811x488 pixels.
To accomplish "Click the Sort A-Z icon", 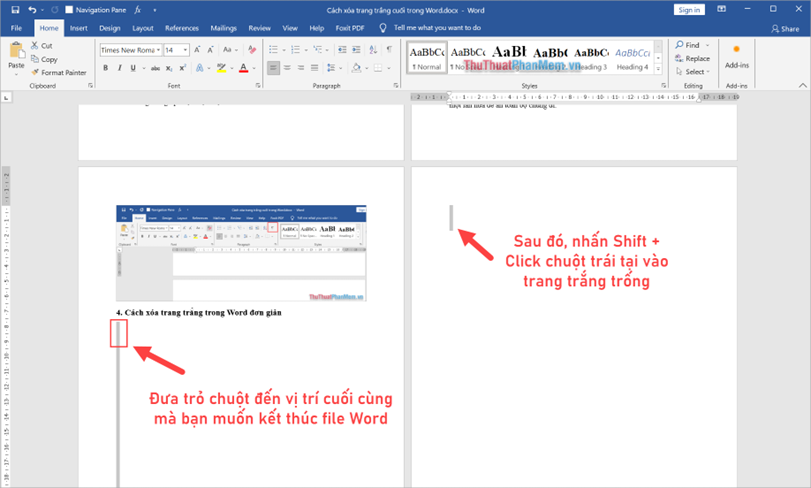I will tap(373, 50).
